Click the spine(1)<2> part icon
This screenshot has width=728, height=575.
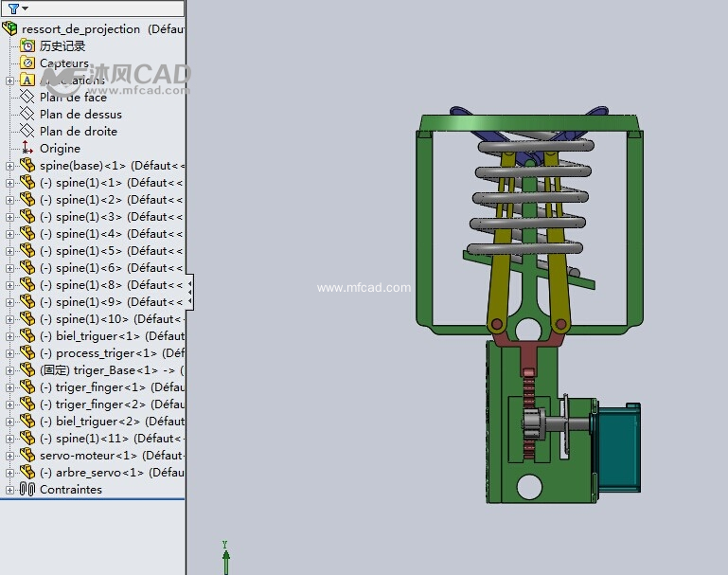(x=27, y=200)
